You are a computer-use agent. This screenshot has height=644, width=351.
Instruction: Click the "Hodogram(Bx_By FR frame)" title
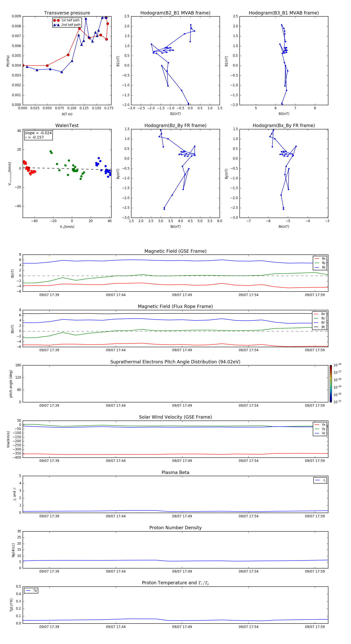tap(284, 125)
